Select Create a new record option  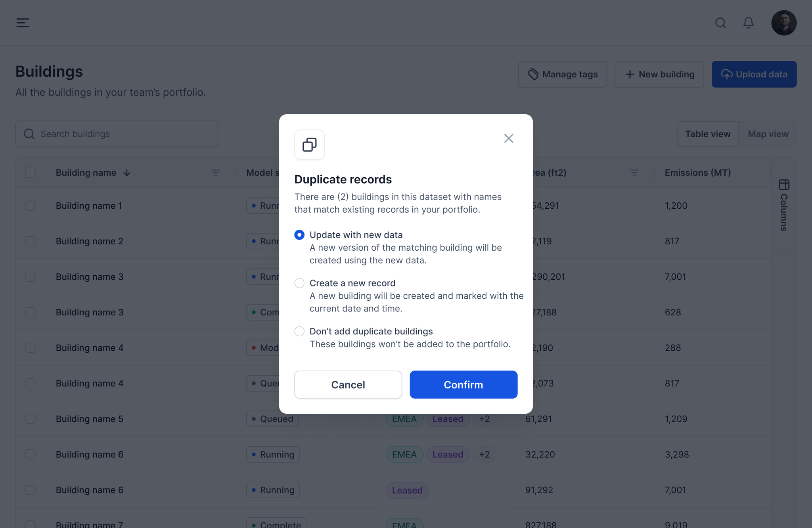[x=299, y=283]
